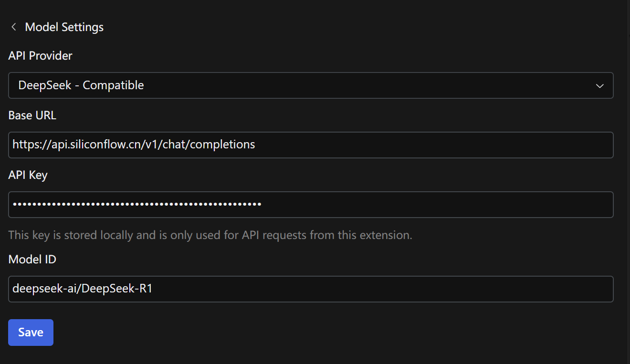Select the DeepSeek - Compatible option text

coord(81,85)
